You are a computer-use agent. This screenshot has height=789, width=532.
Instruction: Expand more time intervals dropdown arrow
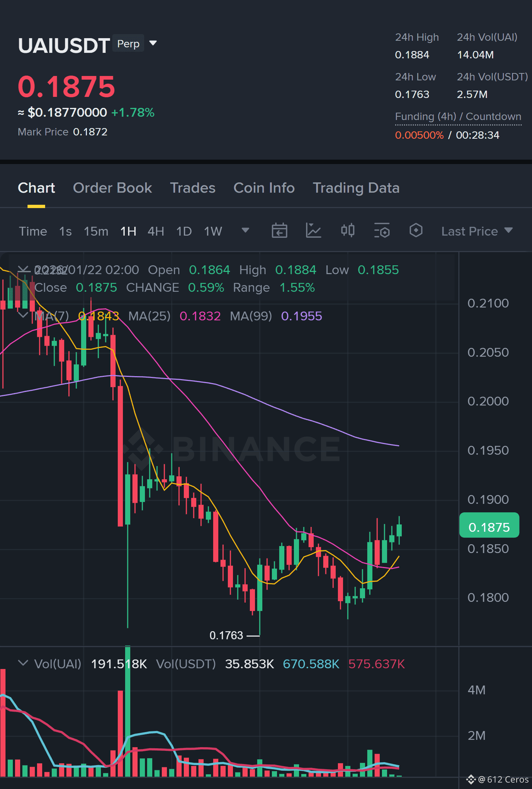(x=245, y=230)
